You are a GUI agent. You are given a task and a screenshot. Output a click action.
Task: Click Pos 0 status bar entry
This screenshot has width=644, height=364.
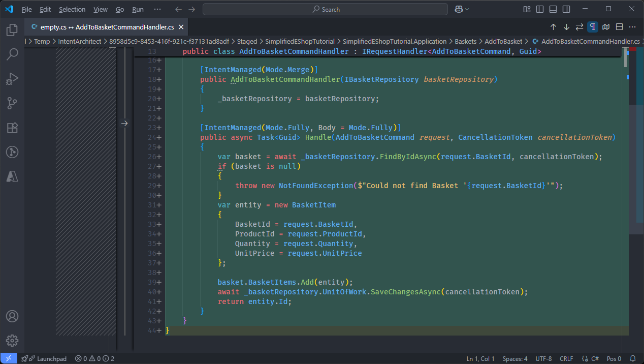614,358
